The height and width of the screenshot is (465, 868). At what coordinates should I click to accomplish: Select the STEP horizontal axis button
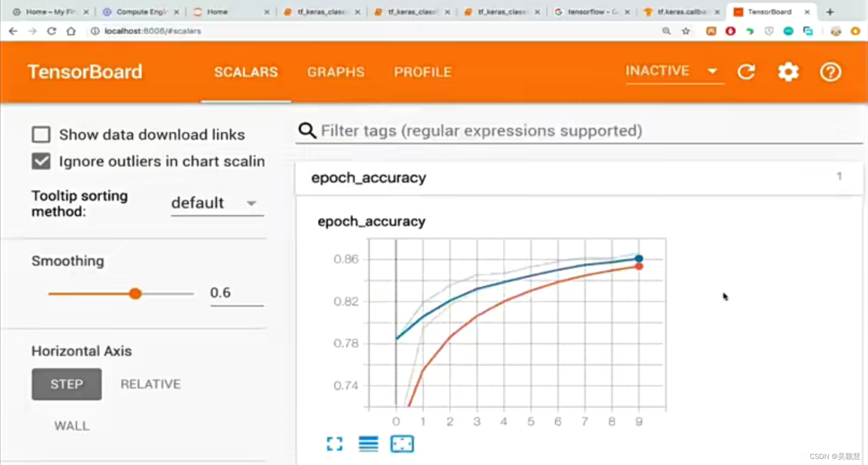pyautogui.click(x=67, y=384)
